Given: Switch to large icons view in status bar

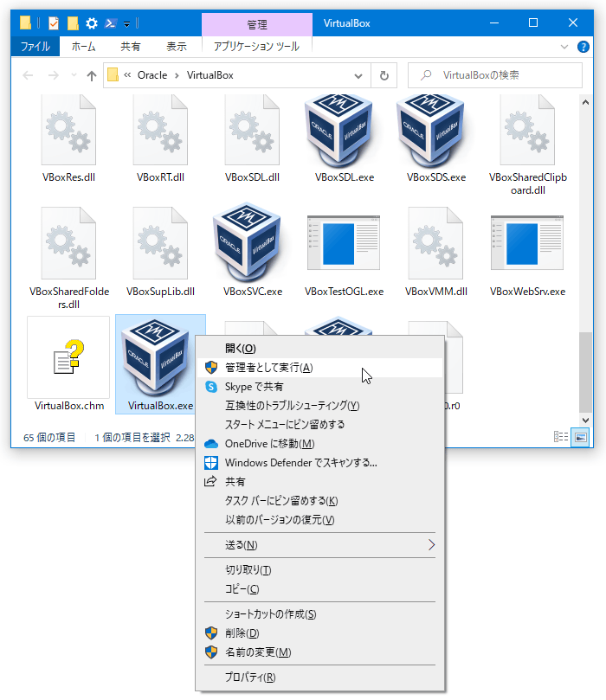Looking at the screenshot, I should pos(581,437).
